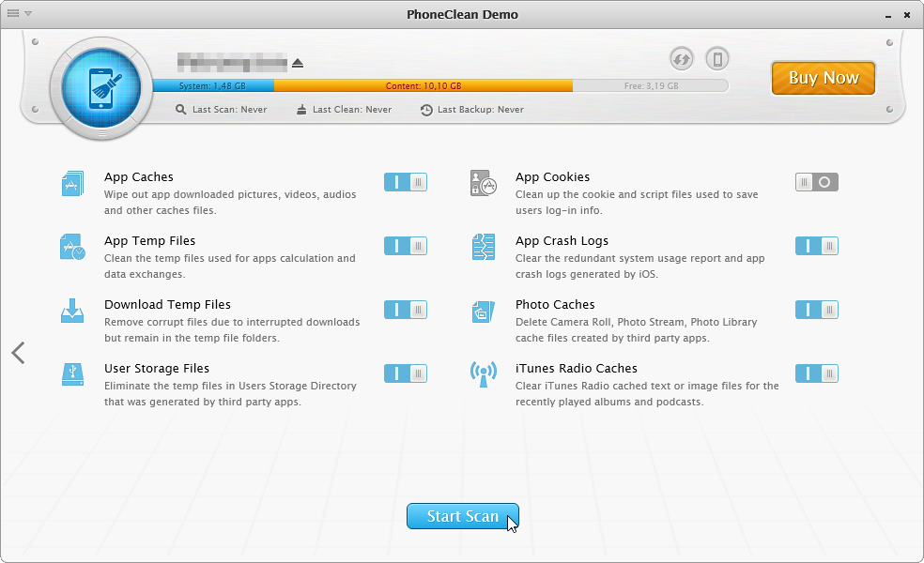The width and height of the screenshot is (924, 563).
Task: Click the 'App Temp Files' heading
Action: pos(149,240)
